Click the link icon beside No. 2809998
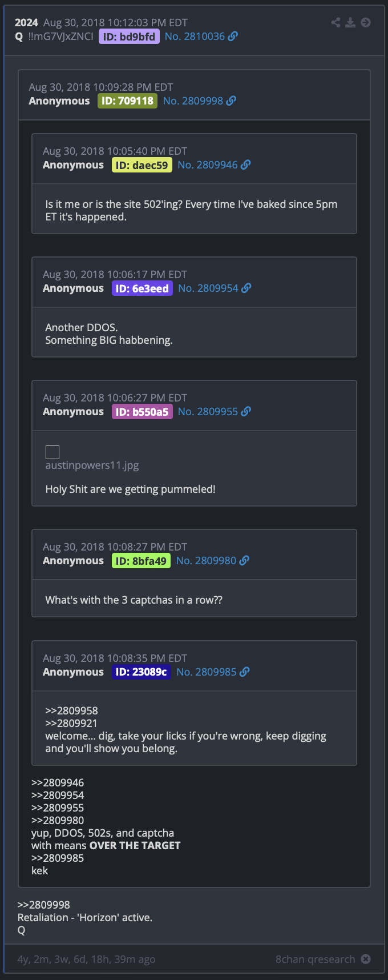Image resolution: width=388 pixels, height=980 pixels. [x=231, y=101]
